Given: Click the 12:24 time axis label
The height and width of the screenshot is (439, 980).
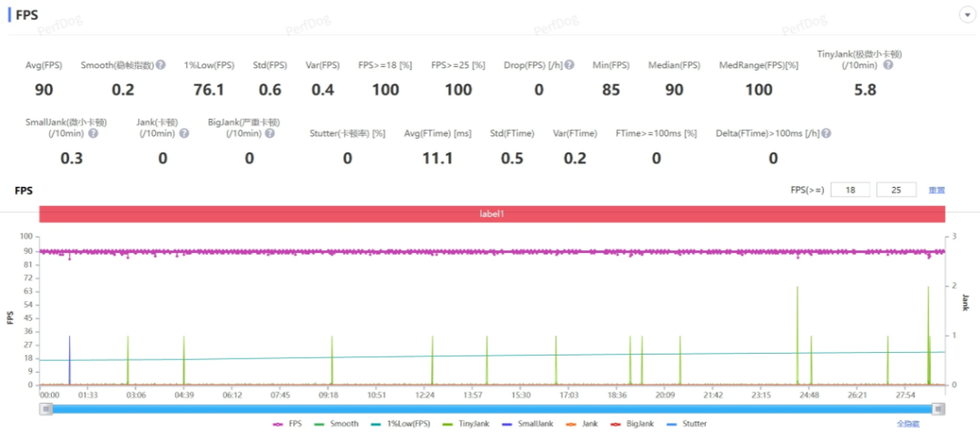Looking at the screenshot, I should click(x=425, y=395).
